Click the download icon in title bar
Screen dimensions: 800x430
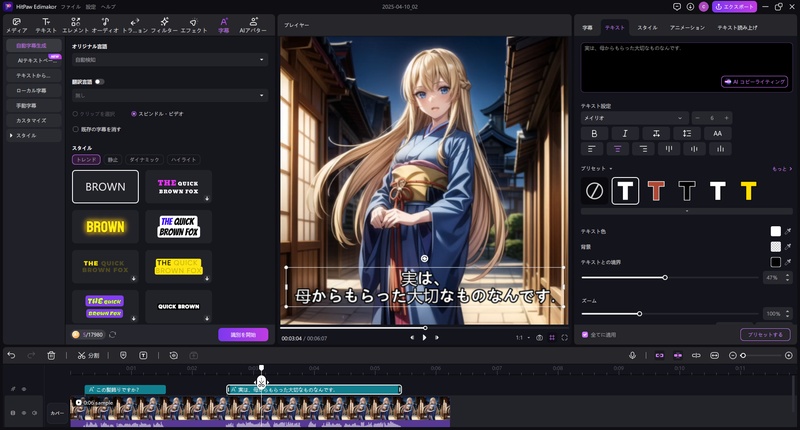690,7
